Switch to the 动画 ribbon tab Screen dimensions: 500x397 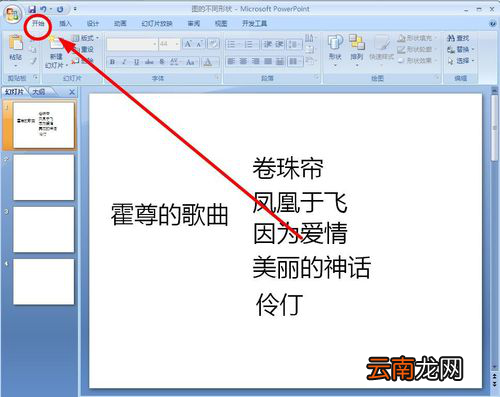tap(120, 24)
